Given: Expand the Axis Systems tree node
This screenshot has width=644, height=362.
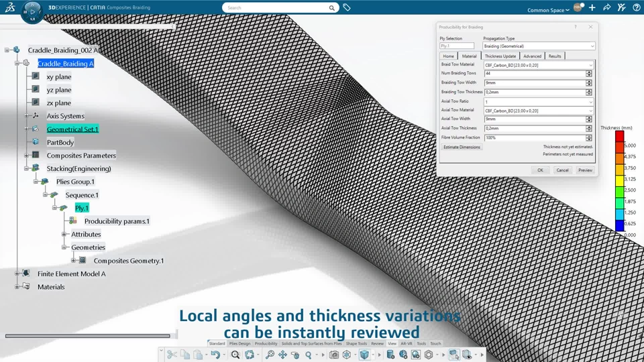Looking at the screenshot, I should 27,116.
